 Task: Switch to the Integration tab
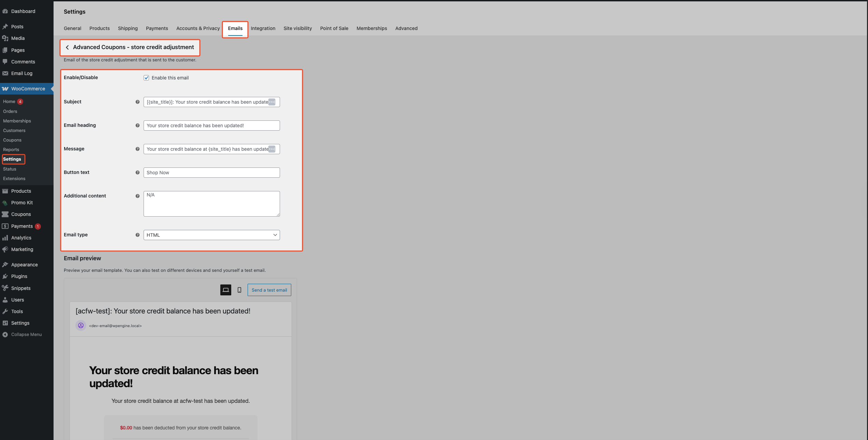[x=263, y=28]
